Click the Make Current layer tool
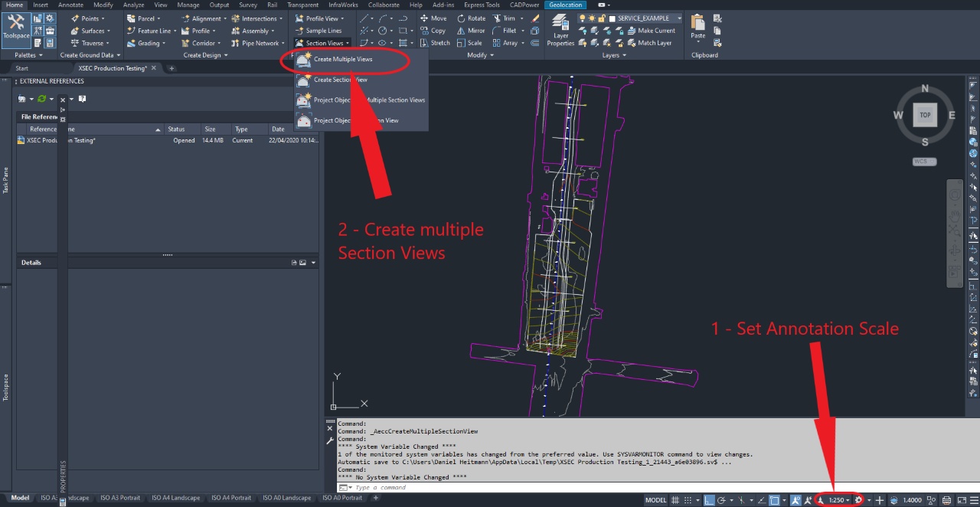The width and height of the screenshot is (980, 507). pyautogui.click(x=651, y=31)
